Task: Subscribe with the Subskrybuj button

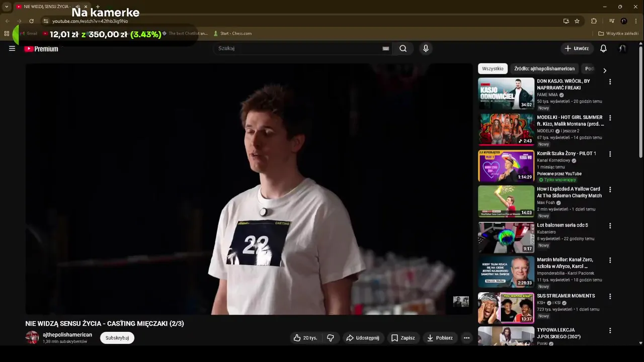Action: pos(117,338)
